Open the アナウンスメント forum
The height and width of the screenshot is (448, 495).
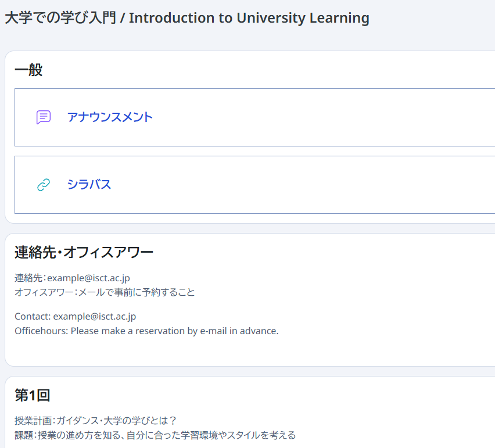110,117
